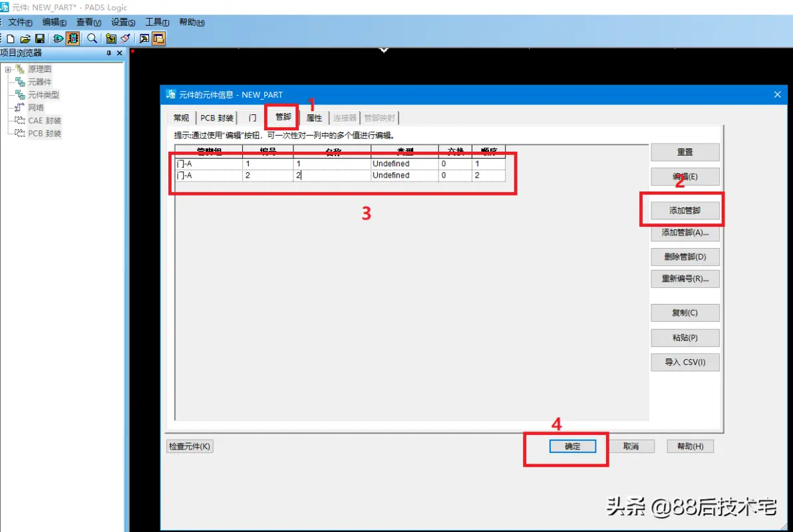The height and width of the screenshot is (532, 793).
Task: Click the 粘贴(P) button
Action: click(685, 337)
